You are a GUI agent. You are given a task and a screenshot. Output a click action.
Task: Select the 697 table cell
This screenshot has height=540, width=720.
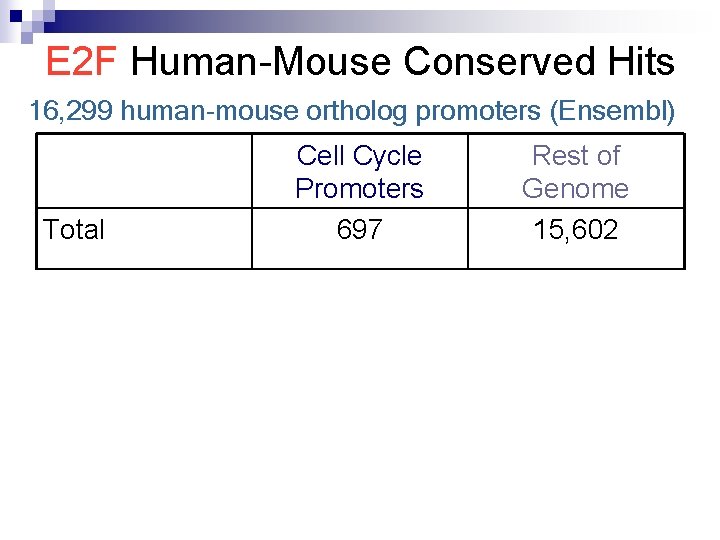(x=359, y=230)
